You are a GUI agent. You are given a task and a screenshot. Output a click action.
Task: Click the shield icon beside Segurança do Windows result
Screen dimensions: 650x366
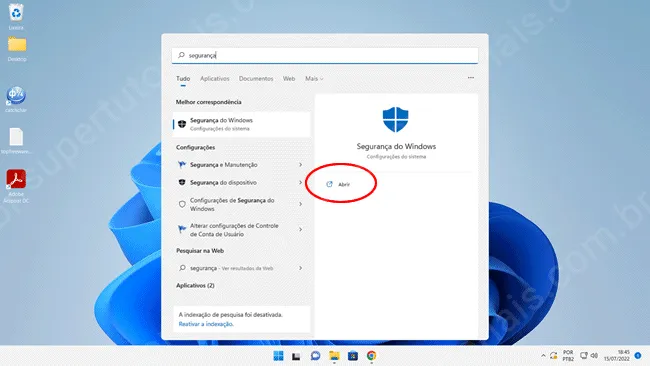click(182, 124)
